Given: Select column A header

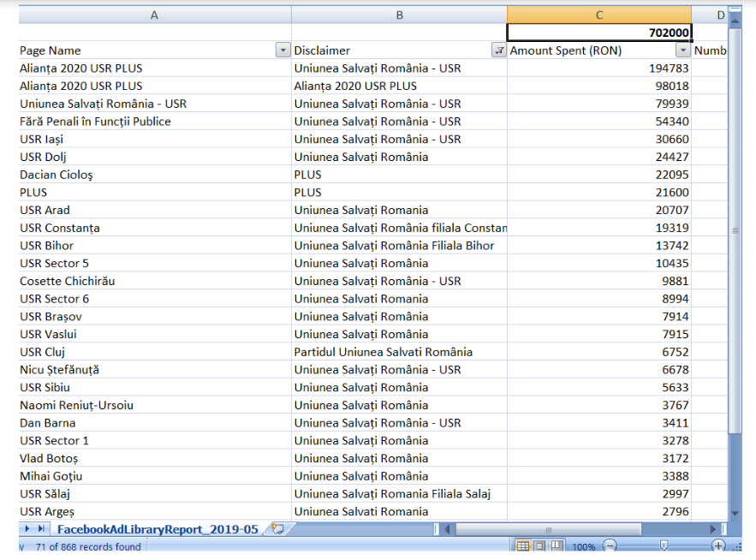Looking at the screenshot, I should pos(155,15).
